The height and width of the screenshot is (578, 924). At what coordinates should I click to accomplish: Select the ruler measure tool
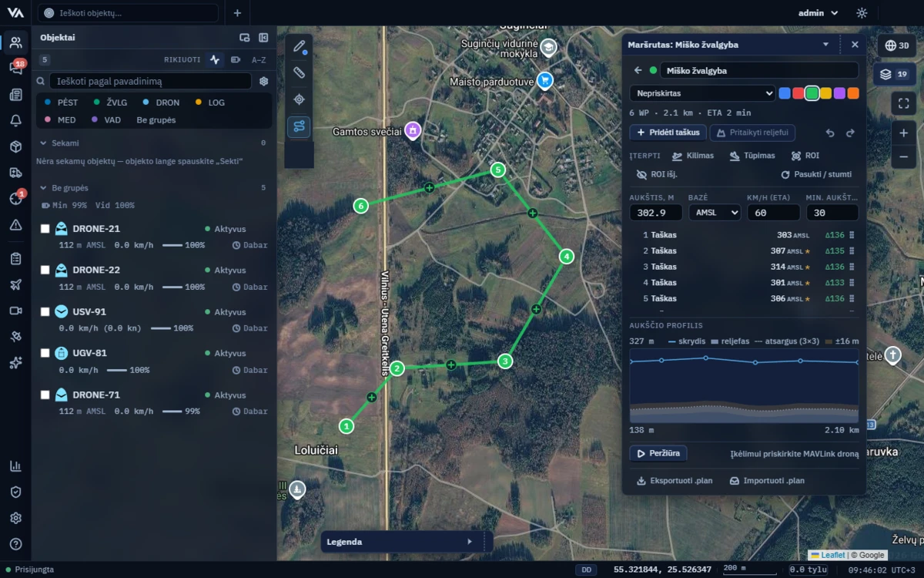300,73
